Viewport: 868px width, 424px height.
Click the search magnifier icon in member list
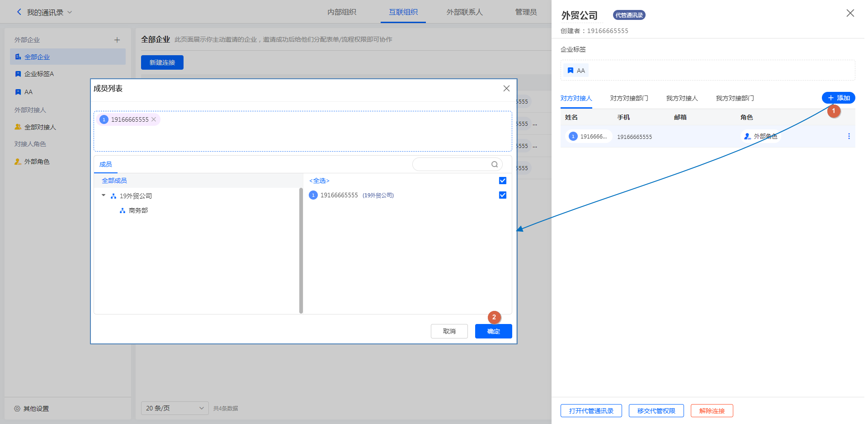click(x=495, y=164)
